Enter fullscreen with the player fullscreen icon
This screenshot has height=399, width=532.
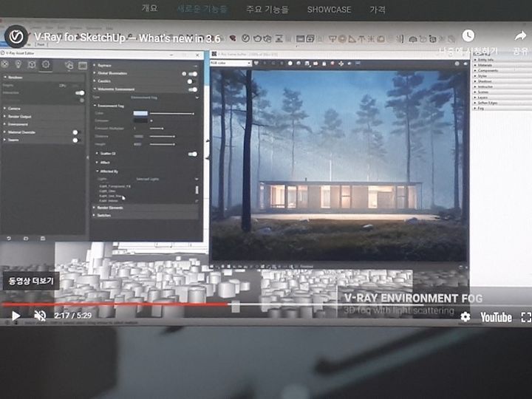click(x=526, y=317)
